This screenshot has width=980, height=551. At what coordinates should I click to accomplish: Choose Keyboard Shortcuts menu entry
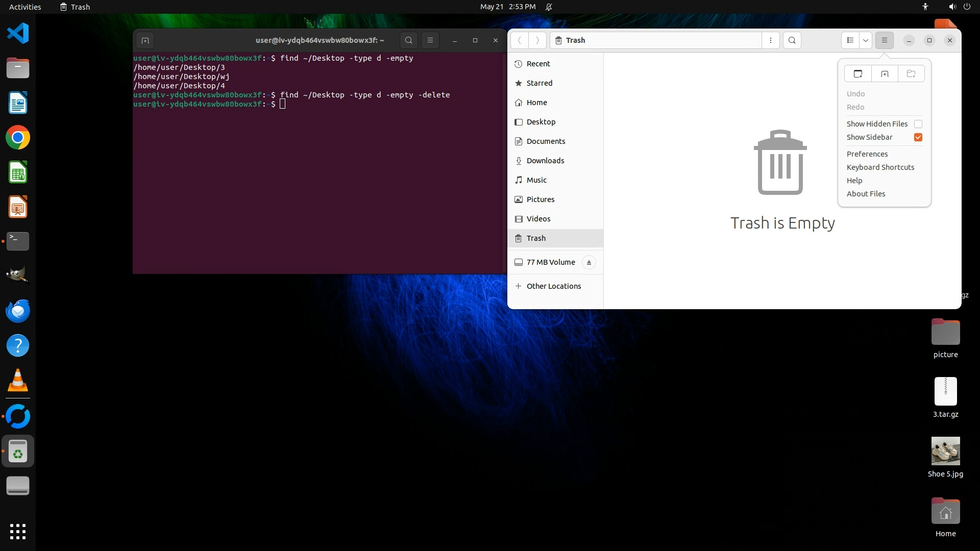880,167
